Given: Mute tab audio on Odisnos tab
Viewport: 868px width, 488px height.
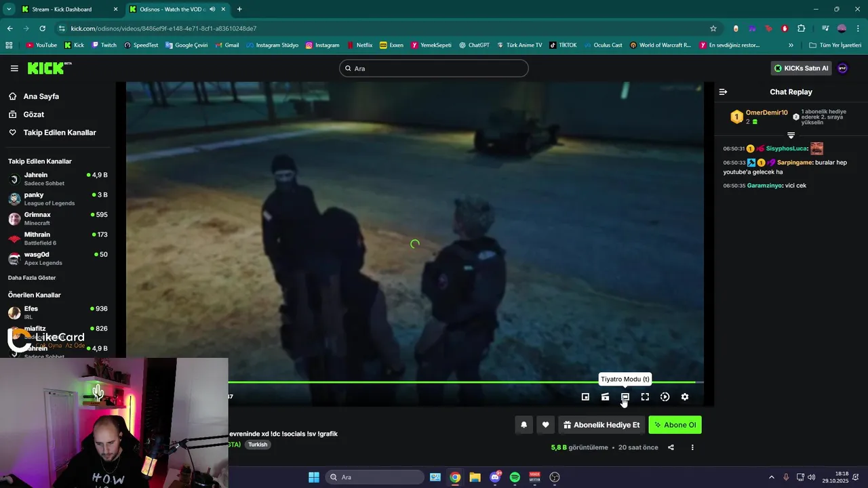Looking at the screenshot, I should point(212,9).
